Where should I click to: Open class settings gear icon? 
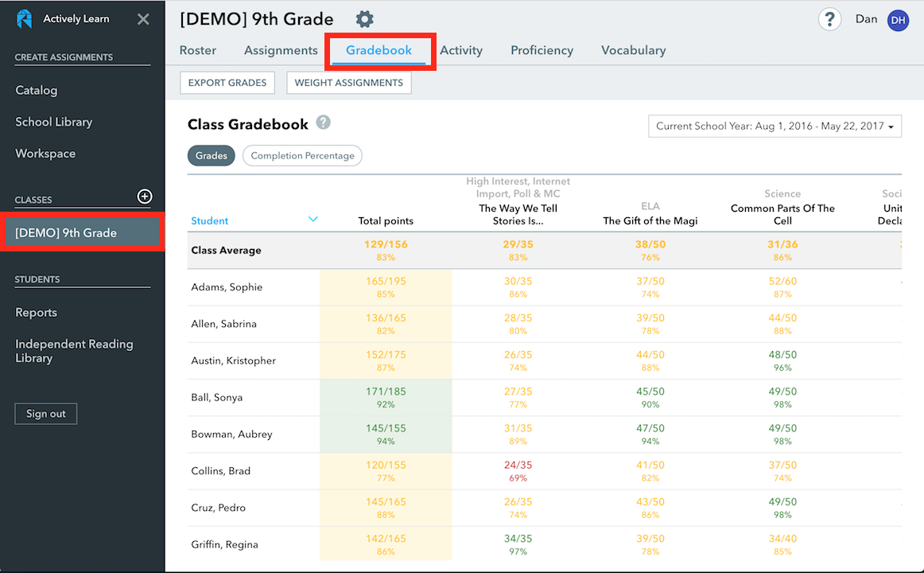(x=365, y=19)
